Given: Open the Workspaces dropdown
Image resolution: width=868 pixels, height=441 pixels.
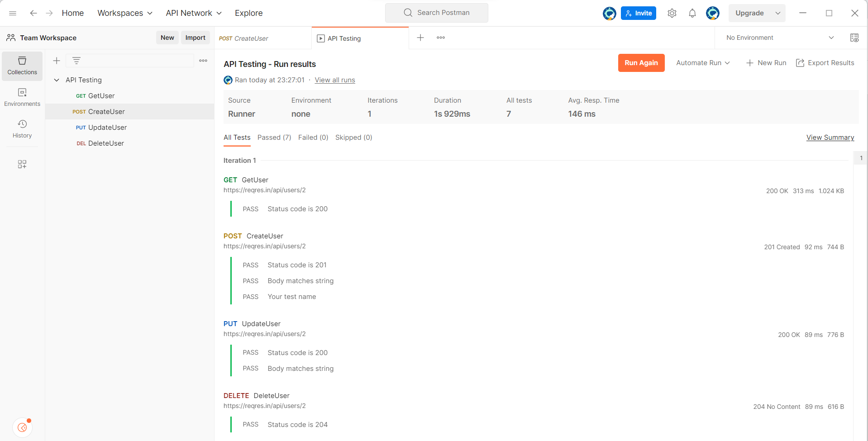Looking at the screenshot, I should click(x=124, y=13).
